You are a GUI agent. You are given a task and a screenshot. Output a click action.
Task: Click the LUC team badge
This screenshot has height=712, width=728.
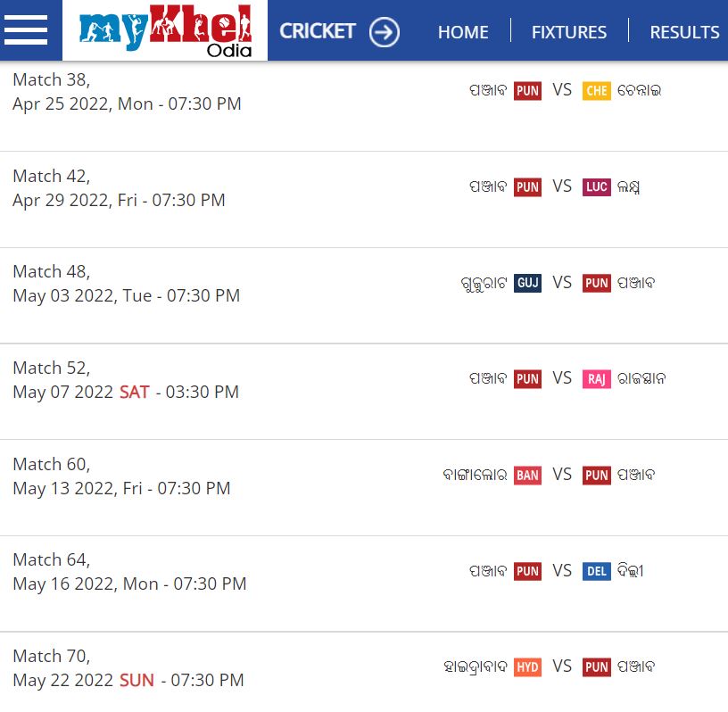tap(596, 187)
